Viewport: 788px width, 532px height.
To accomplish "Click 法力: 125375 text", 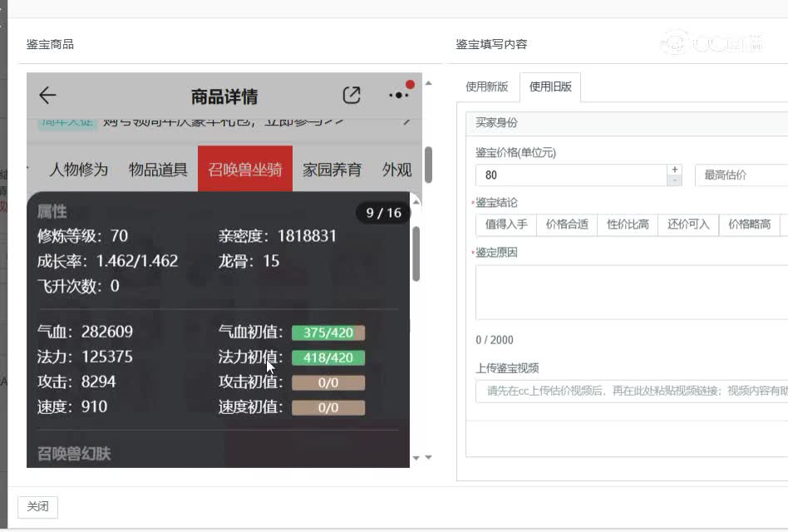I will tap(85, 357).
